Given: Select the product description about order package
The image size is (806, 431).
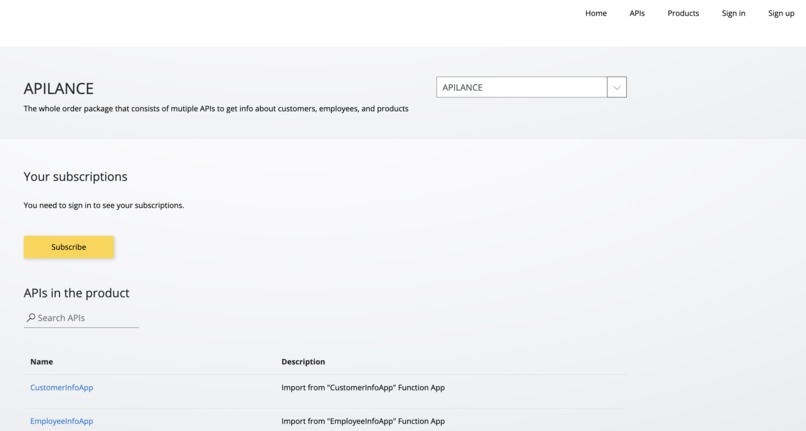Looking at the screenshot, I should (216, 109).
